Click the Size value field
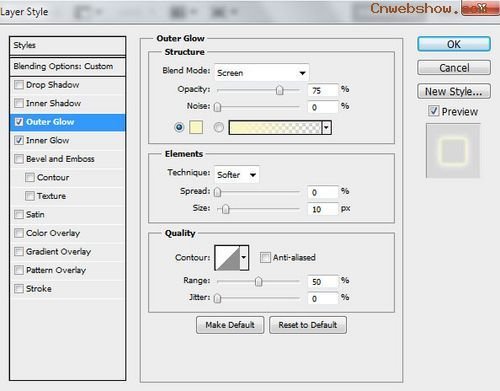The image size is (500, 391). click(x=323, y=209)
